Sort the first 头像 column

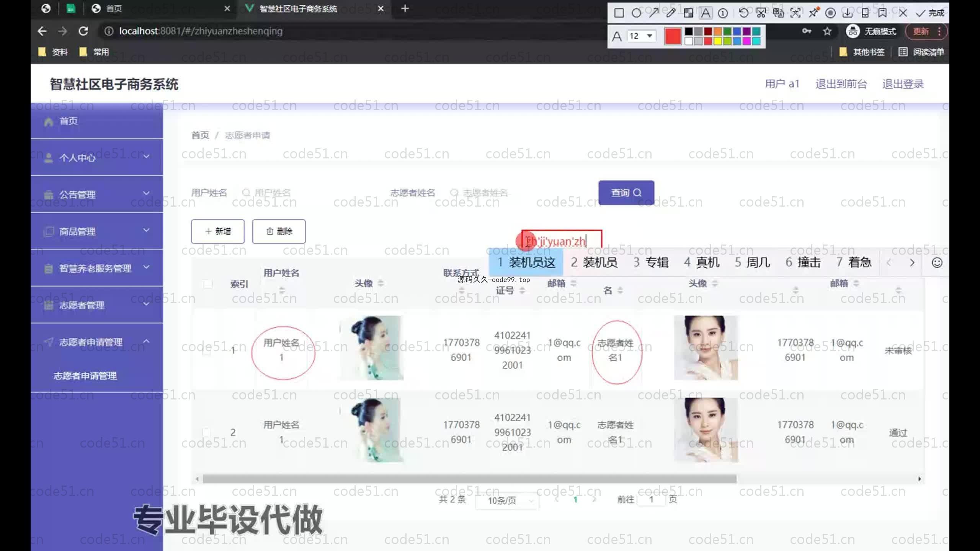381,283
